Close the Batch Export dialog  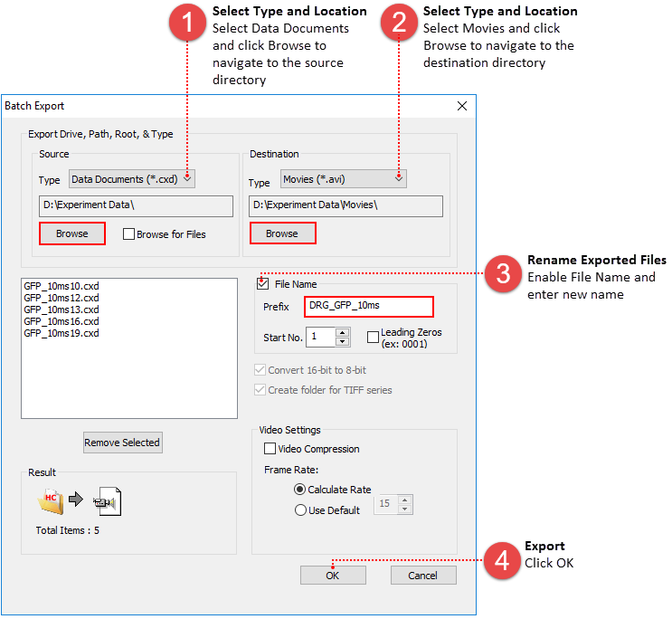click(x=462, y=106)
